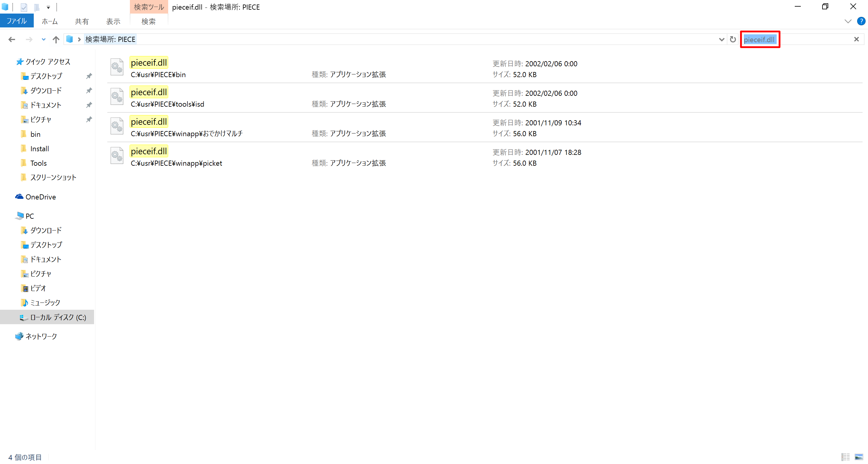
Task: Select pieceif.dll in tools\isd folder
Action: (485, 98)
